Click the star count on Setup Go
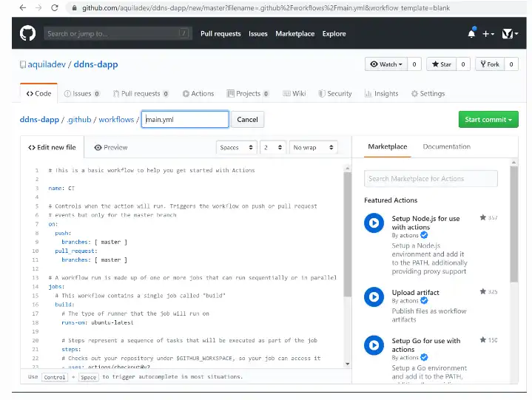 click(x=488, y=340)
